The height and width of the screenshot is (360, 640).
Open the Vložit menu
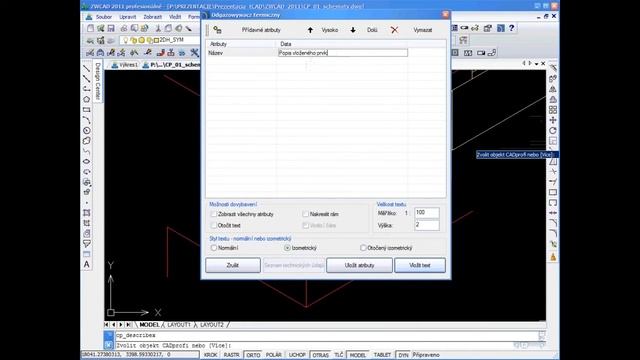[175, 17]
